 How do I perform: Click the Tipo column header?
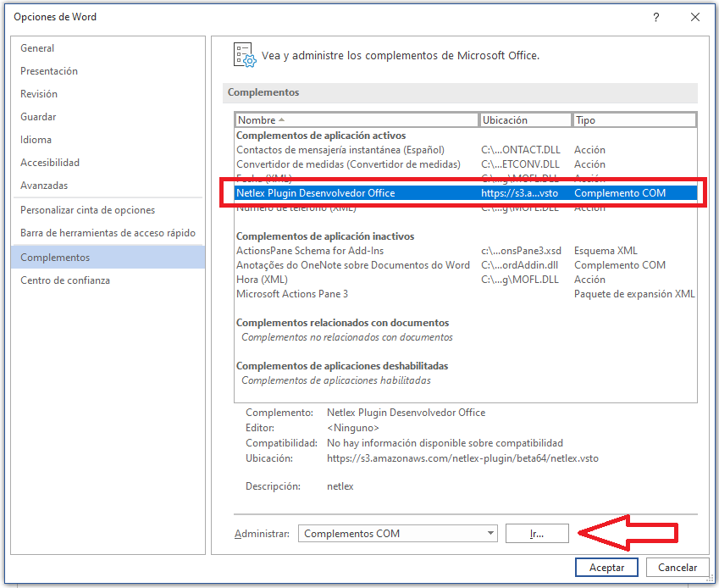click(634, 120)
